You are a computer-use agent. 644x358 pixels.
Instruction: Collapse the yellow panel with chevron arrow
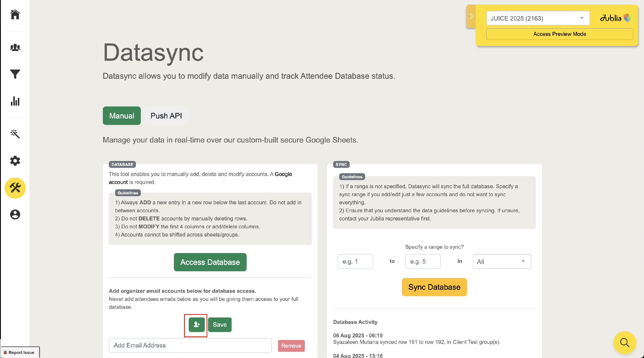tap(471, 16)
